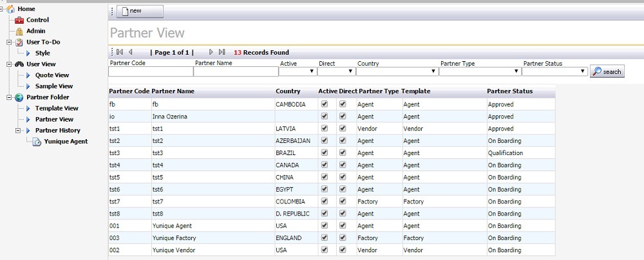This screenshot has height=260, width=644.
Task: Click the Partner Folder globe icon
Action: point(19,97)
